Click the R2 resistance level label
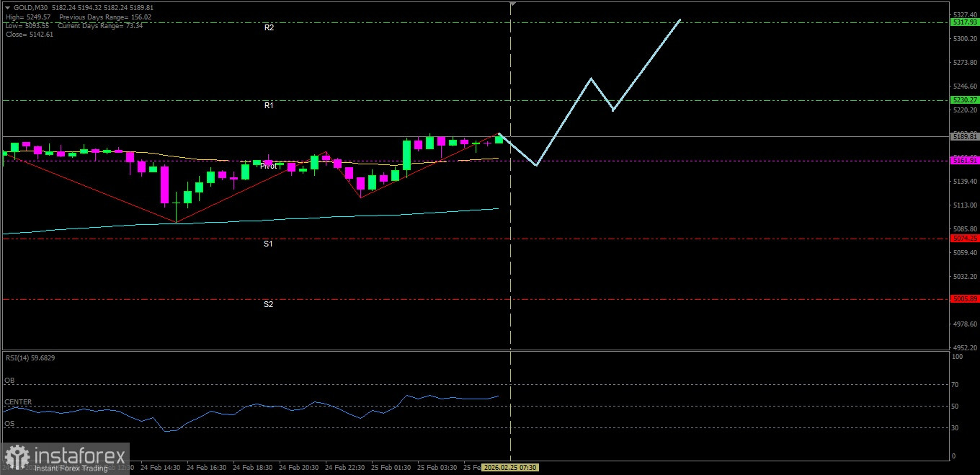The height and width of the screenshot is (475, 980). (269, 27)
